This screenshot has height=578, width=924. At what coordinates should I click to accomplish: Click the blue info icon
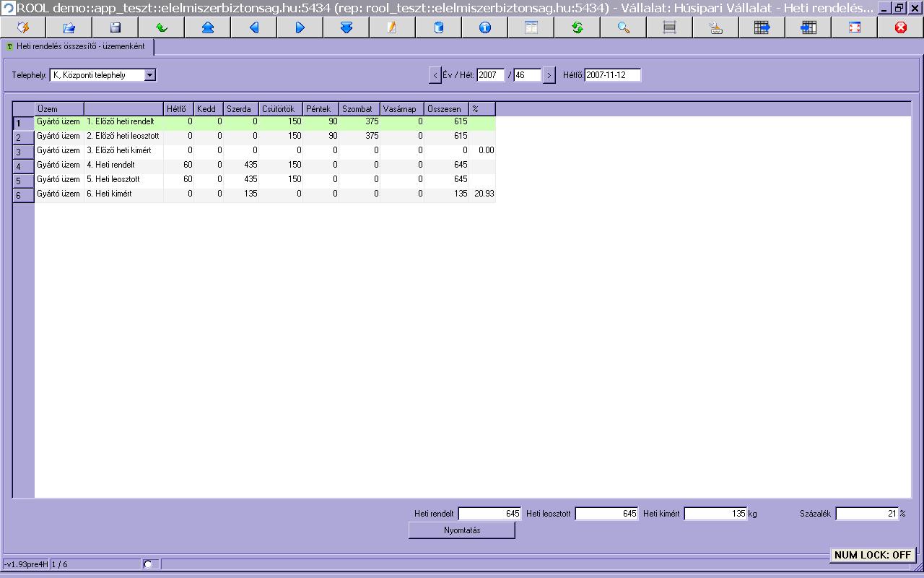click(485, 27)
